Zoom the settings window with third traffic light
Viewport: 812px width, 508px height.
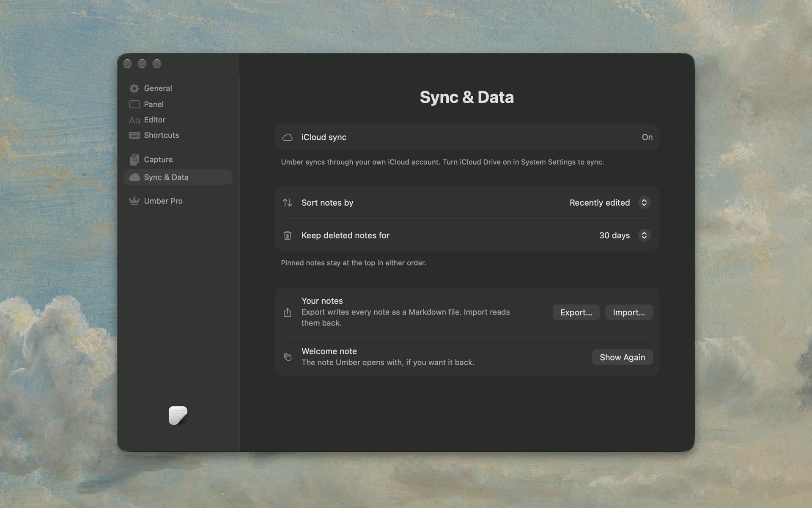pyautogui.click(x=157, y=64)
